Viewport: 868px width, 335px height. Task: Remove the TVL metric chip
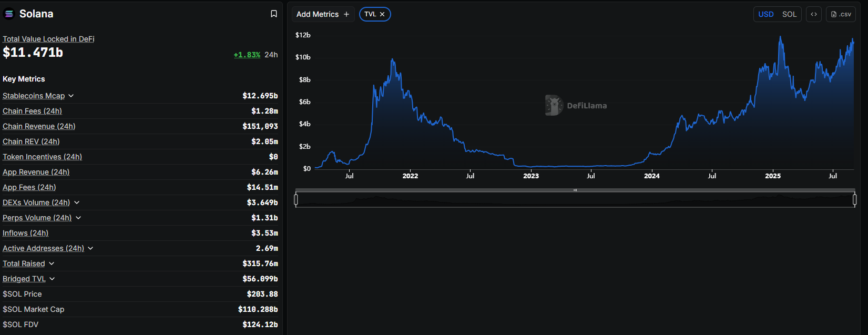[x=382, y=14]
